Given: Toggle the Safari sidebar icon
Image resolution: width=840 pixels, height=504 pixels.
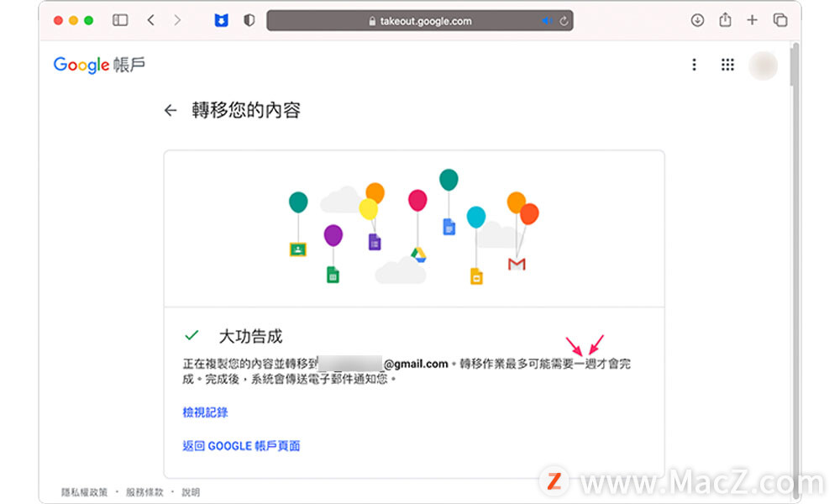Looking at the screenshot, I should [x=120, y=20].
